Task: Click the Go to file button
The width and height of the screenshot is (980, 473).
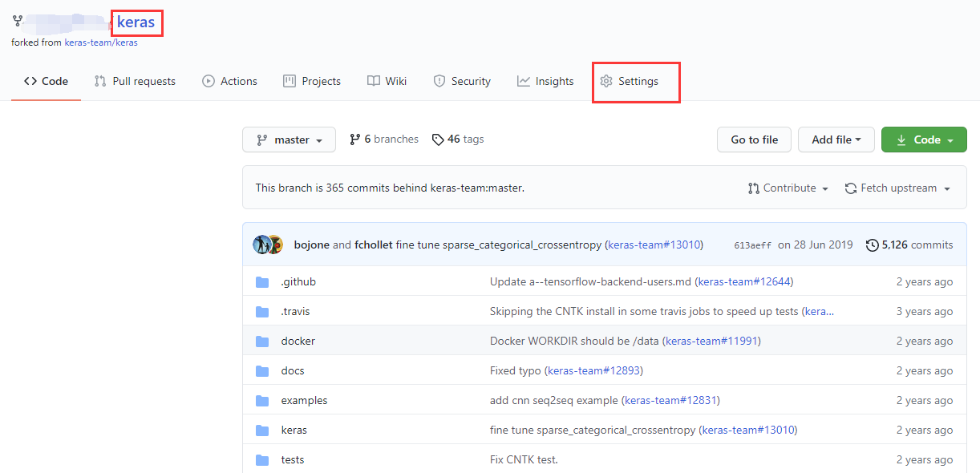Action: pos(754,139)
